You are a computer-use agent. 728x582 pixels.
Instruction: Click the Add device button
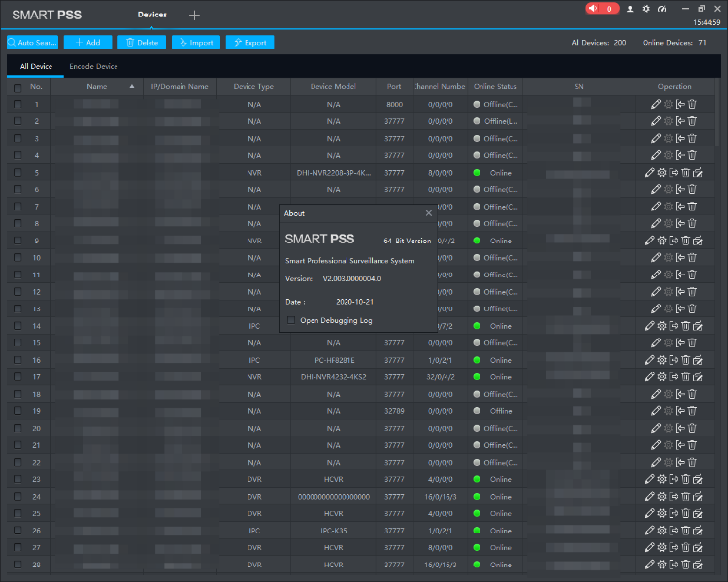point(87,43)
